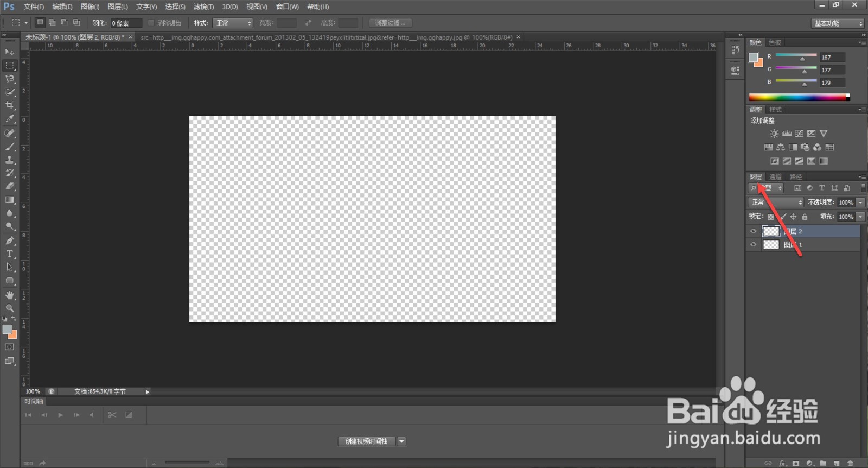Select the Crop tool
The height and width of the screenshot is (468, 868).
(x=10, y=105)
